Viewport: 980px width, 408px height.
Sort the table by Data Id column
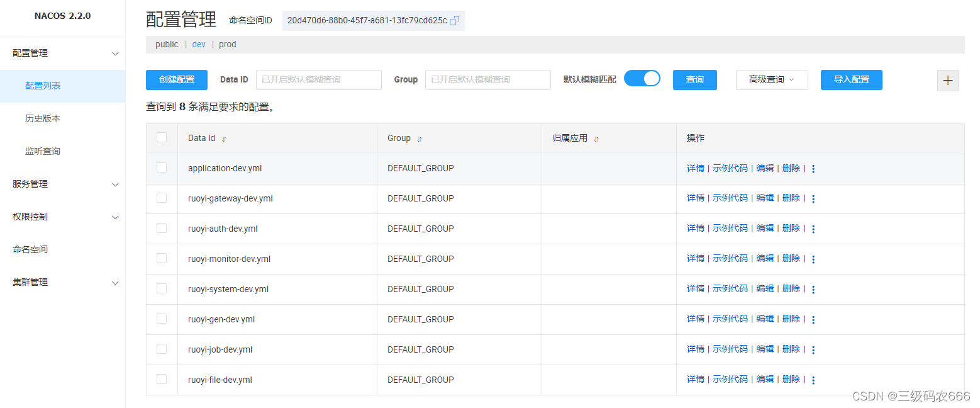coord(225,138)
